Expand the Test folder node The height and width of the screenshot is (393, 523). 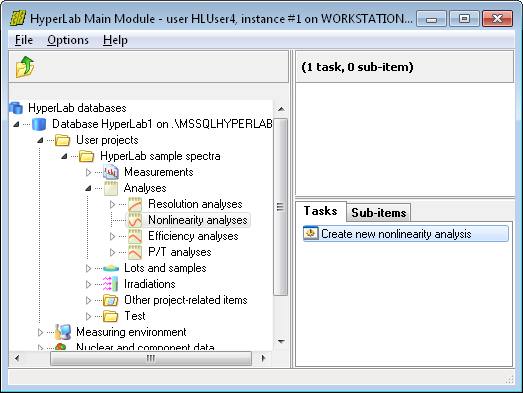(88, 316)
